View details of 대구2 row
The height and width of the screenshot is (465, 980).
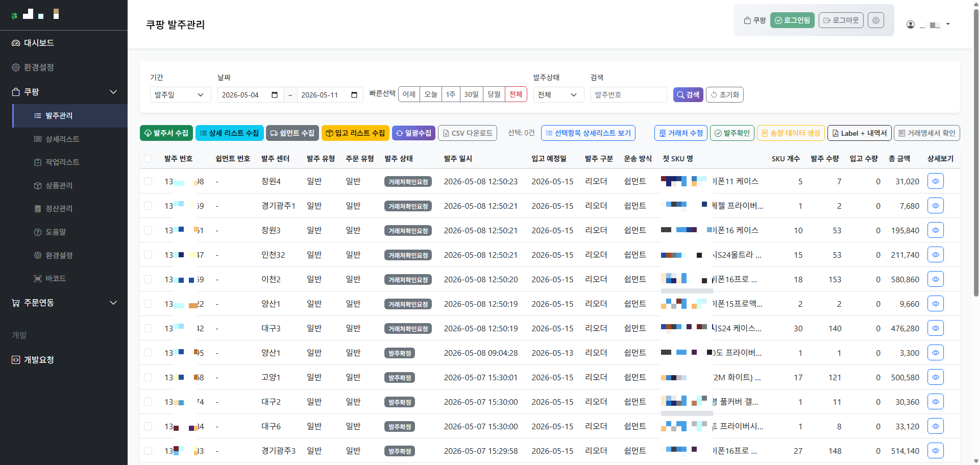(936, 402)
